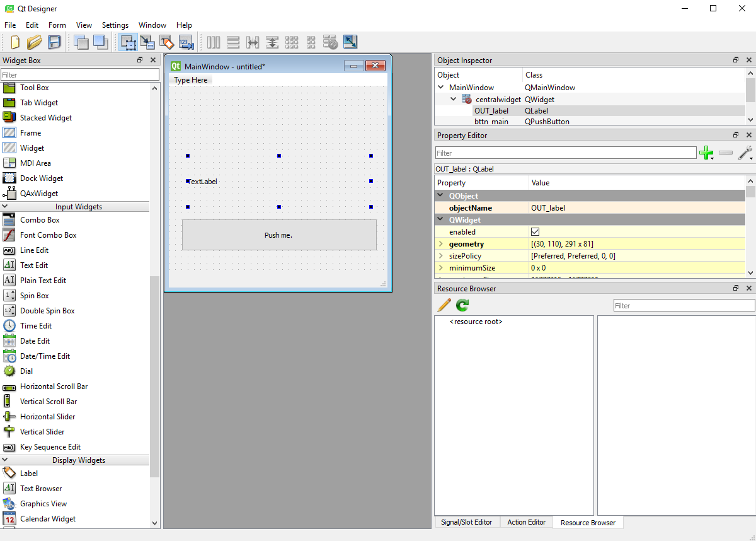This screenshot has width=756, height=541.
Task: Click green plus add dynamic property icon
Action: tap(707, 153)
